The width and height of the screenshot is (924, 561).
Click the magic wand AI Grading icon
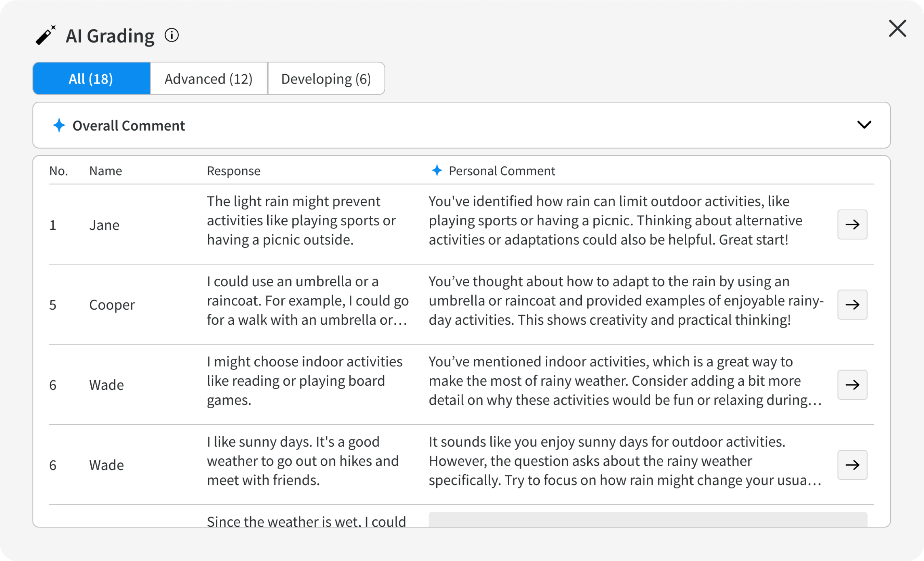pos(46,36)
